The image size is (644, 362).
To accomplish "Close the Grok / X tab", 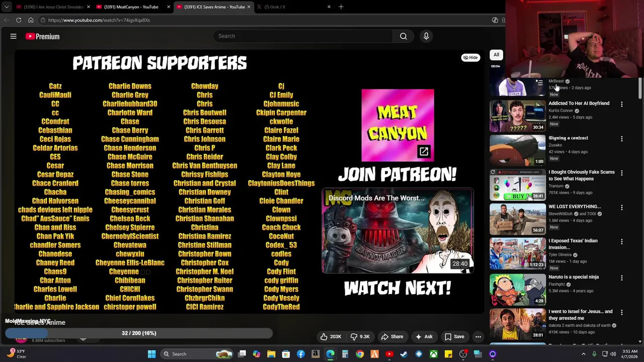I will [329, 7].
